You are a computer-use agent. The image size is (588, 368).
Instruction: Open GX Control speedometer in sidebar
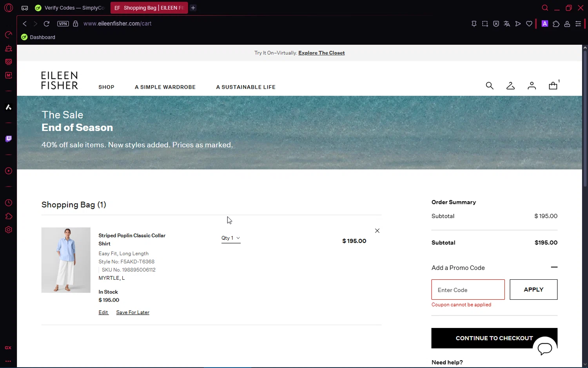[8, 35]
